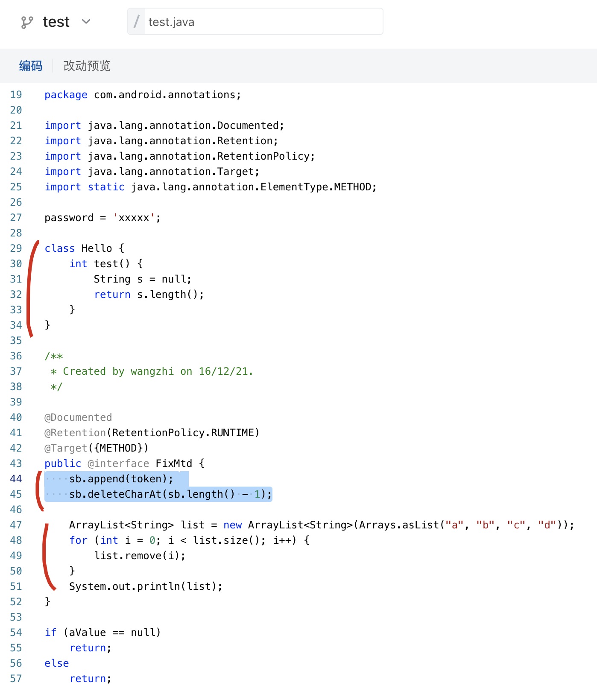
Task: Click the ArrayList<String> list declaration line
Action: coord(322,525)
